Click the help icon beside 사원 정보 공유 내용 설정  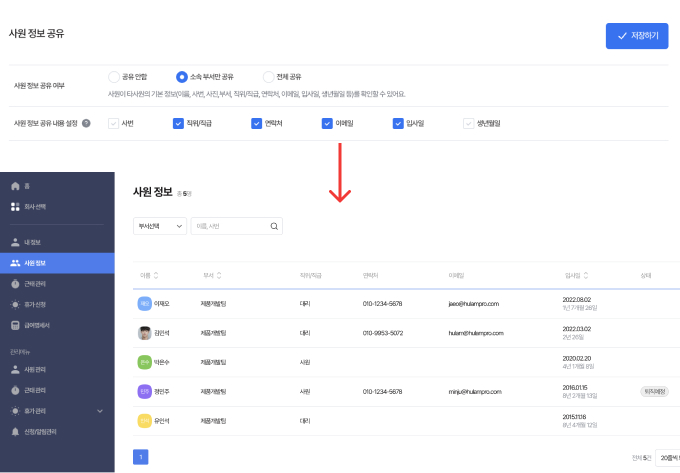tap(86, 123)
